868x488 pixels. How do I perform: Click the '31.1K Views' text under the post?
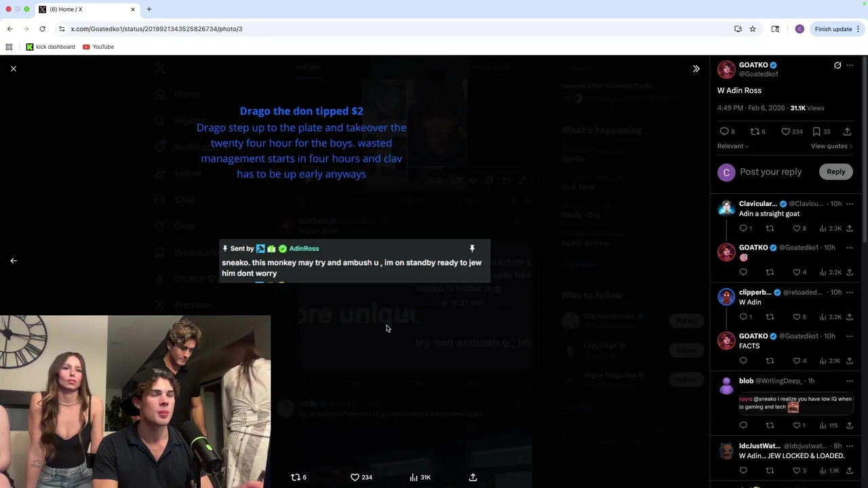[x=807, y=108]
